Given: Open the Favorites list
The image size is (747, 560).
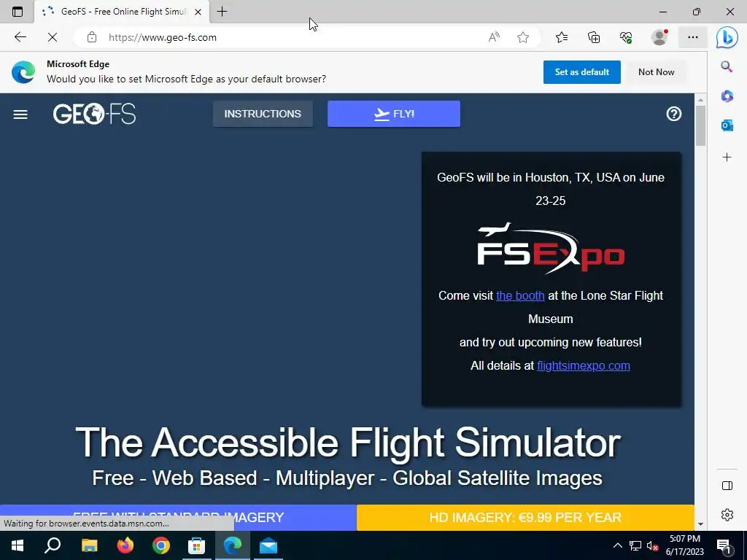Looking at the screenshot, I should pyautogui.click(x=562, y=37).
